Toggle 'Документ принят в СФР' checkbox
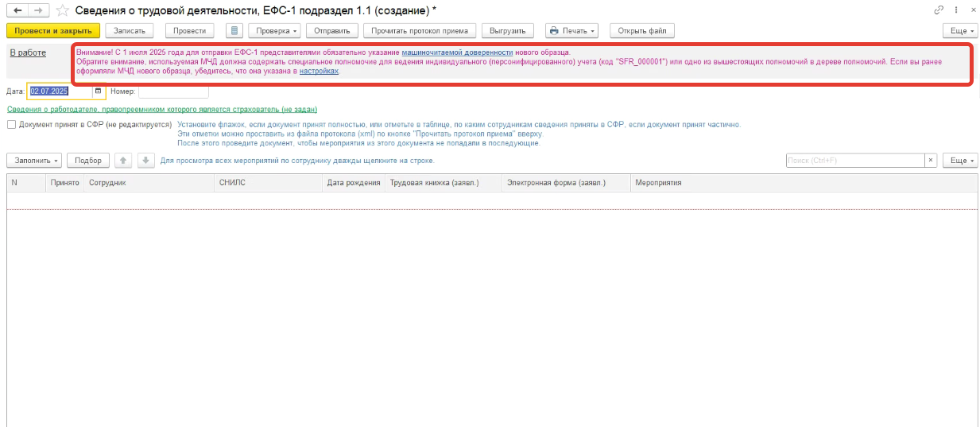This screenshot has height=427, width=980. (x=12, y=125)
